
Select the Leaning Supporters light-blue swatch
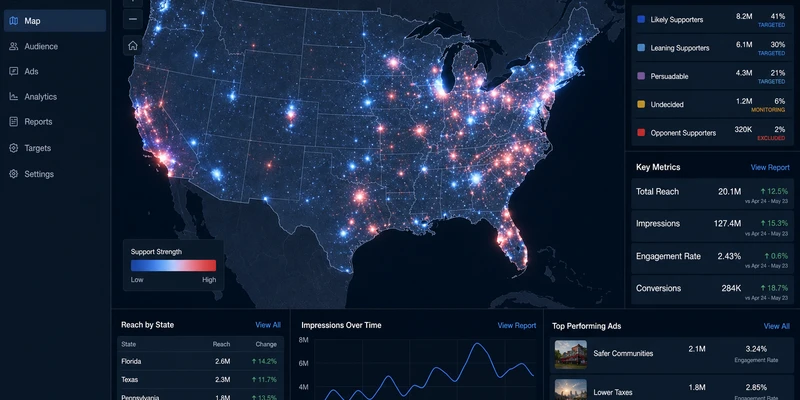click(x=641, y=48)
